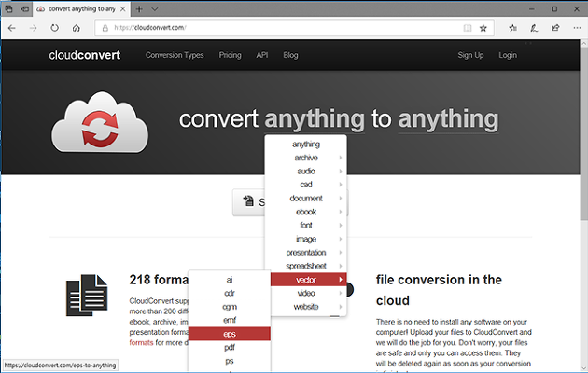Choose pdf format in vector submenu
588x373 pixels.
coord(229,348)
